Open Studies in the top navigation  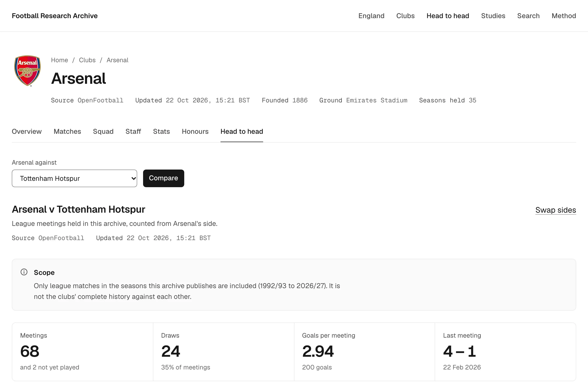point(493,16)
